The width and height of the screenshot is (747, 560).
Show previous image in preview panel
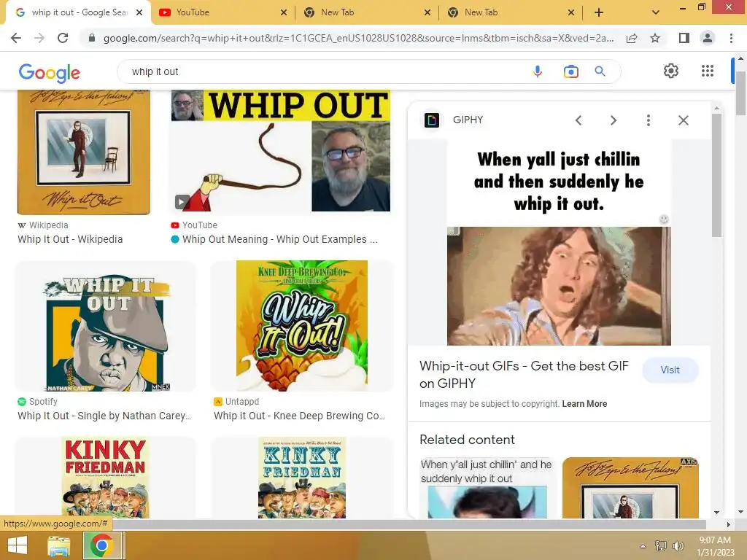pos(578,120)
